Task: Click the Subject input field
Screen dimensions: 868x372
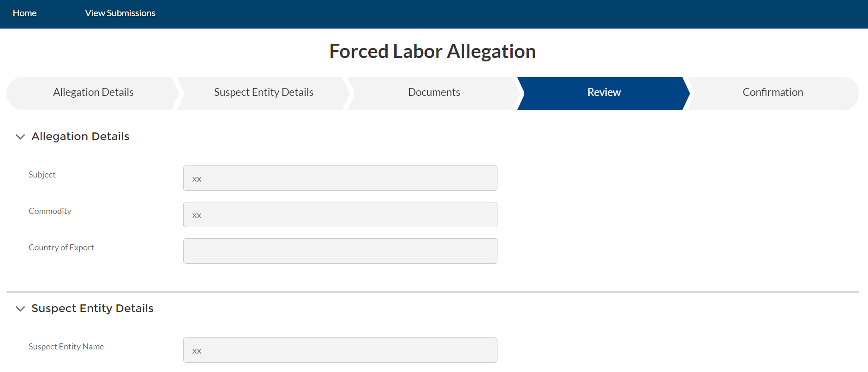Action: pos(340,178)
